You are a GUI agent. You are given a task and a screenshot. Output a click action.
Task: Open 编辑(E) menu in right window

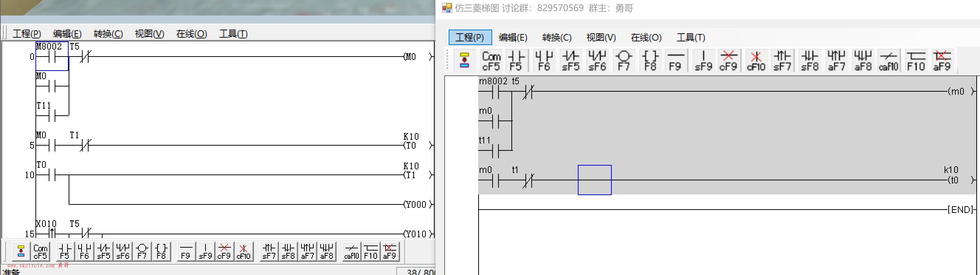click(513, 37)
